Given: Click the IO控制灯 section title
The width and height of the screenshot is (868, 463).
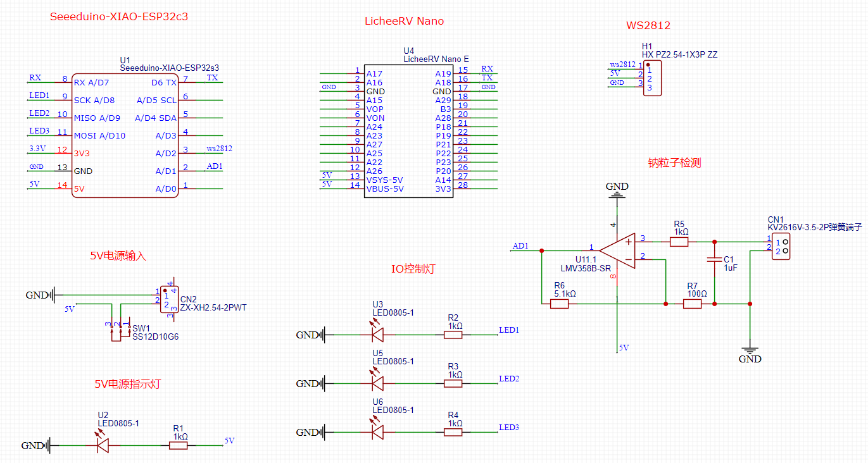Looking at the screenshot, I should click(413, 269).
